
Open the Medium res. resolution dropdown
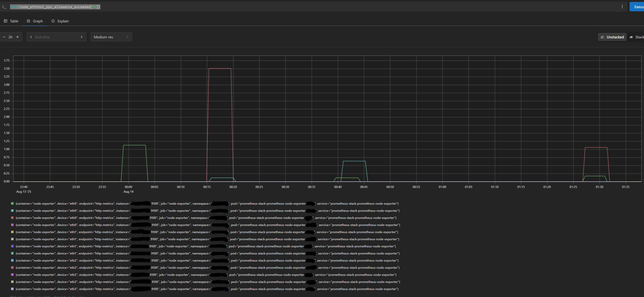[111, 37]
